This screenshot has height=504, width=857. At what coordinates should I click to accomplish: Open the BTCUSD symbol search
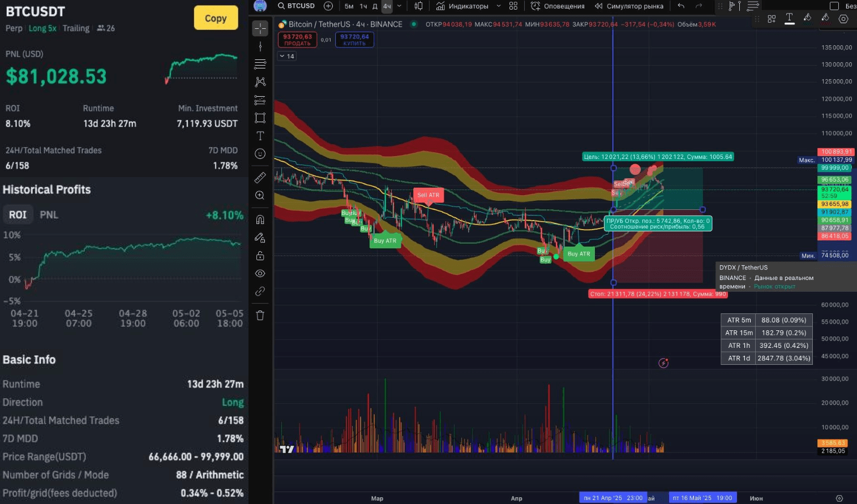click(296, 6)
